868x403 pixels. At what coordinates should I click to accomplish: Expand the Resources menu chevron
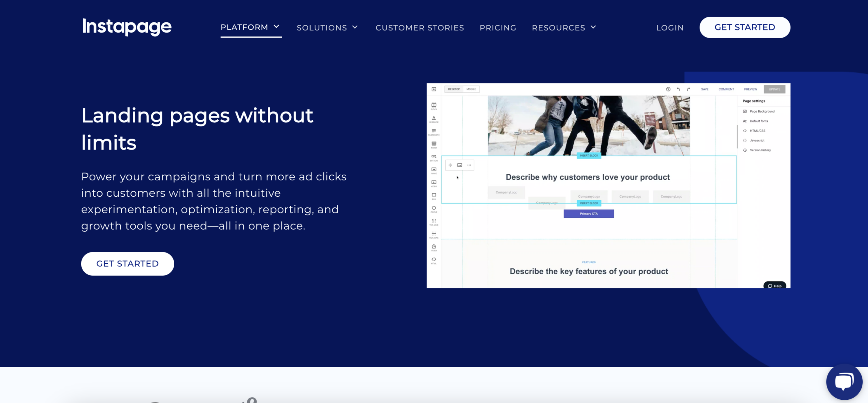pos(593,27)
